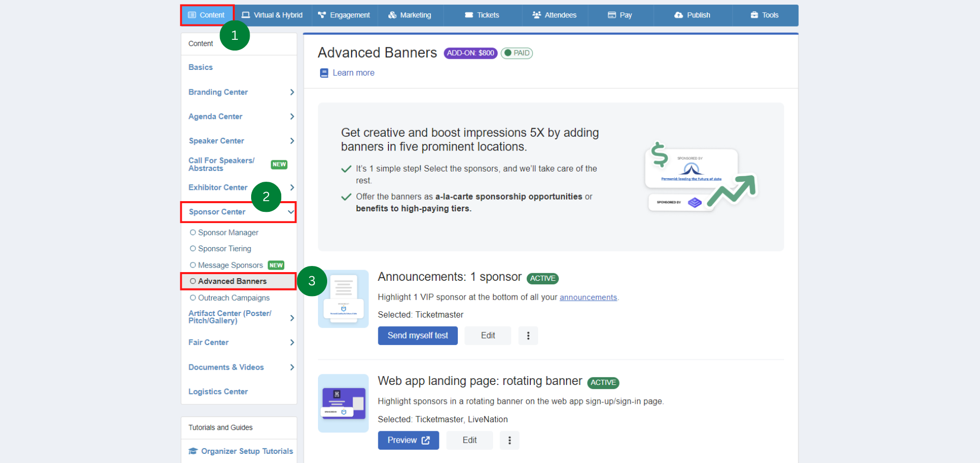980x463 pixels.
Task: Open the Announcements three-dot options menu
Action: click(528, 335)
